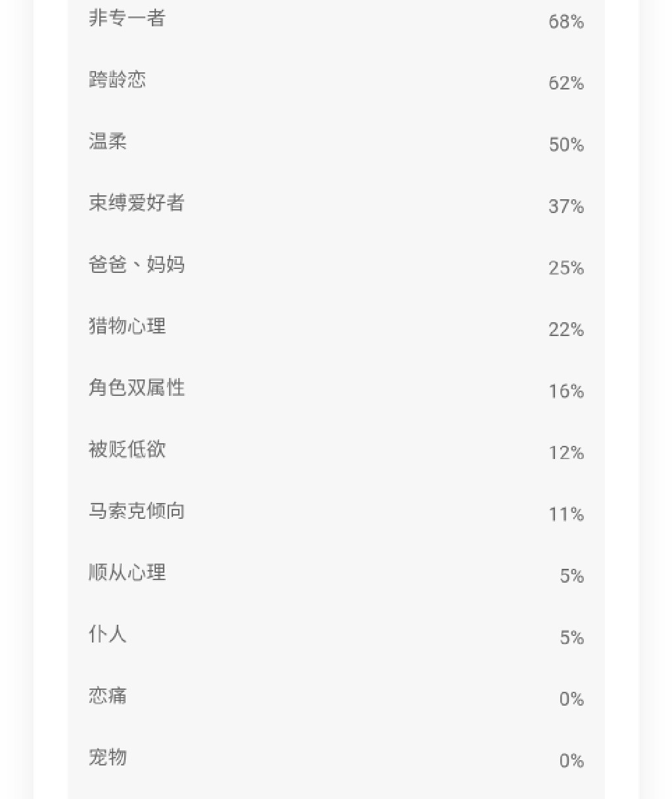Click the 68% score value
This screenshot has height=799, width=672.
pyautogui.click(x=566, y=22)
